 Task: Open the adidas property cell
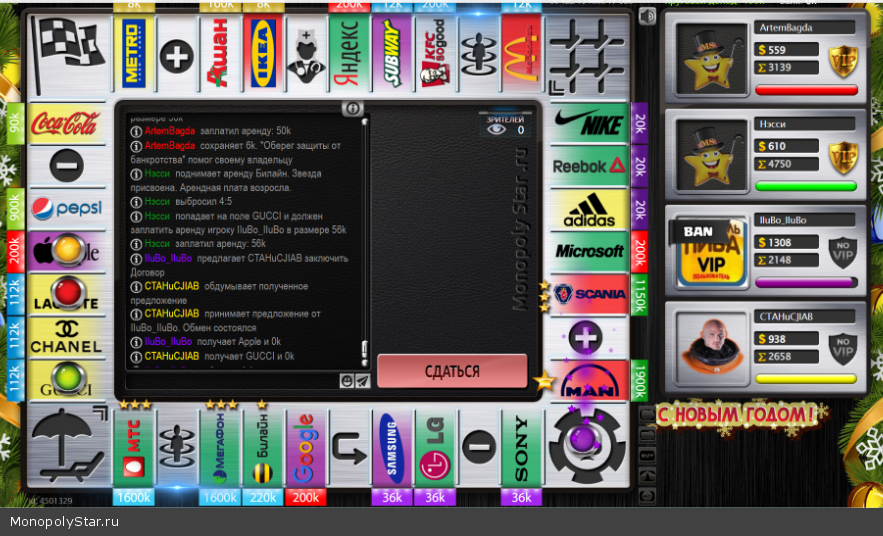point(588,209)
